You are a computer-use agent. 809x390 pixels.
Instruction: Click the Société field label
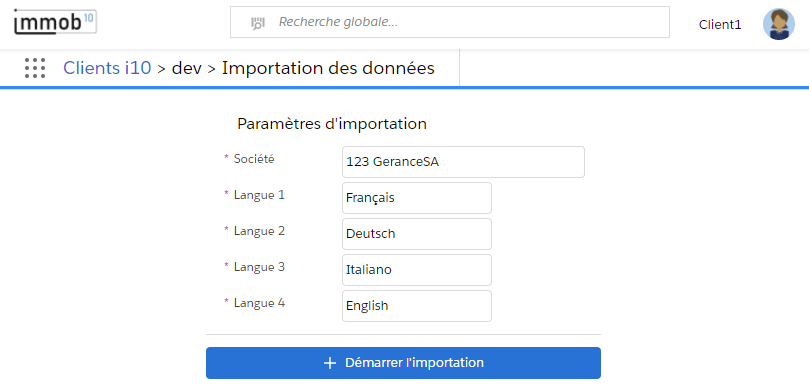254,159
